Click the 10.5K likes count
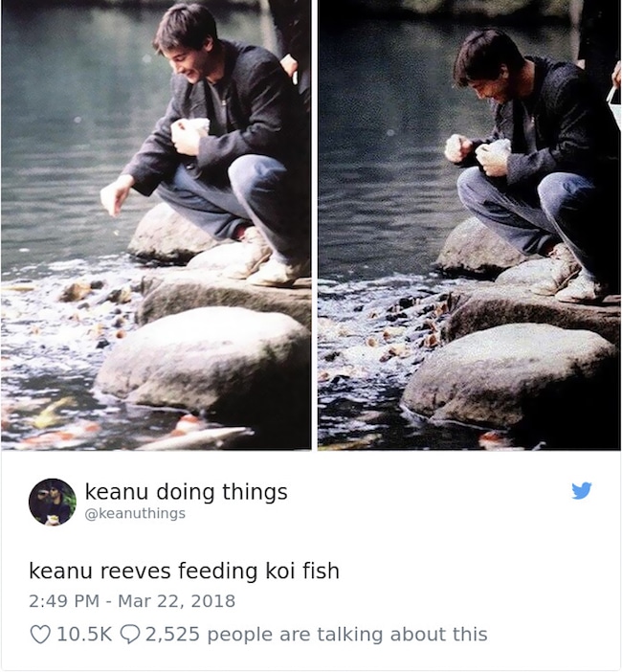 pyautogui.click(x=84, y=635)
